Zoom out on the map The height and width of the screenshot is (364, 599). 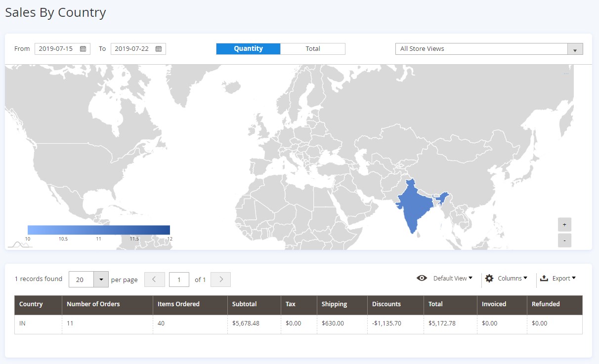[564, 241]
